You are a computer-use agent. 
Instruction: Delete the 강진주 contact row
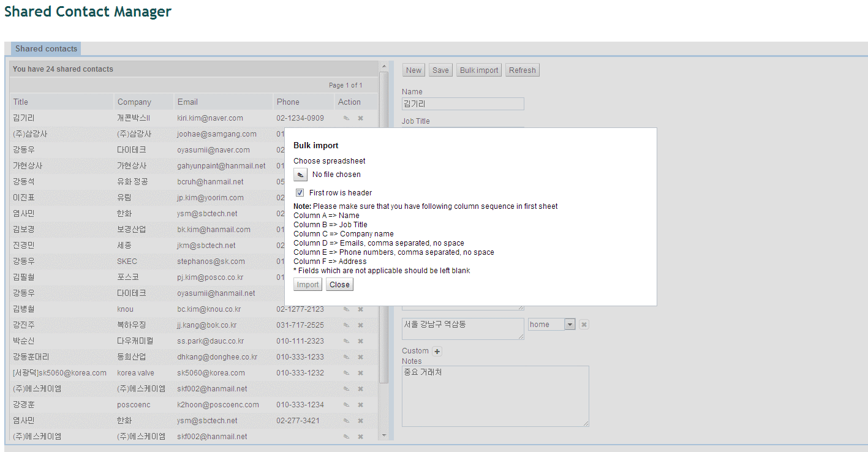[x=360, y=325]
